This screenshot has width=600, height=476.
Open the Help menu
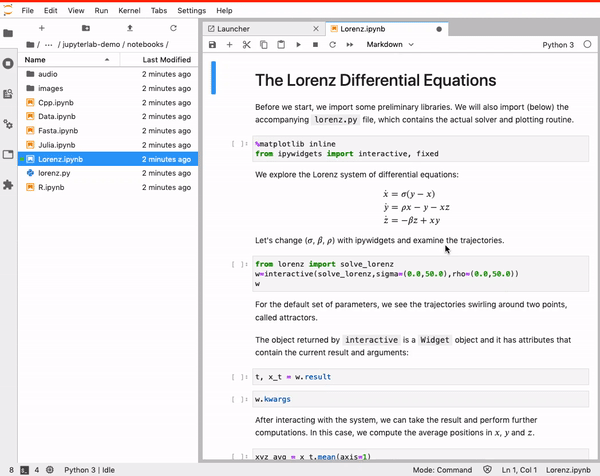[x=224, y=11]
